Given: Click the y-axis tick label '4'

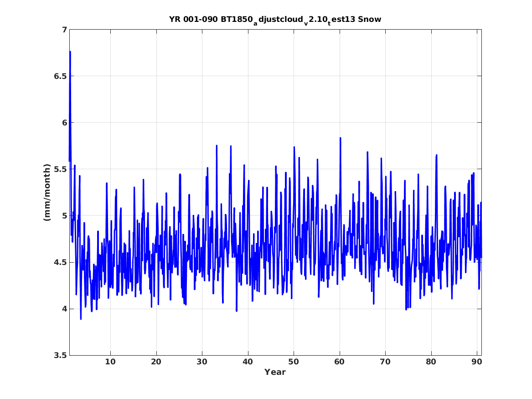Looking at the screenshot, I should pos(64,309).
